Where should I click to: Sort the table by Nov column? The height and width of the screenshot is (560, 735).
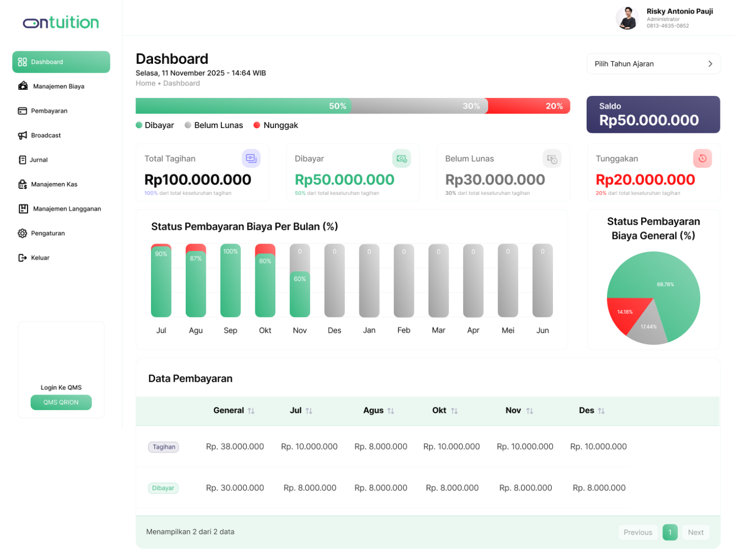click(x=530, y=411)
